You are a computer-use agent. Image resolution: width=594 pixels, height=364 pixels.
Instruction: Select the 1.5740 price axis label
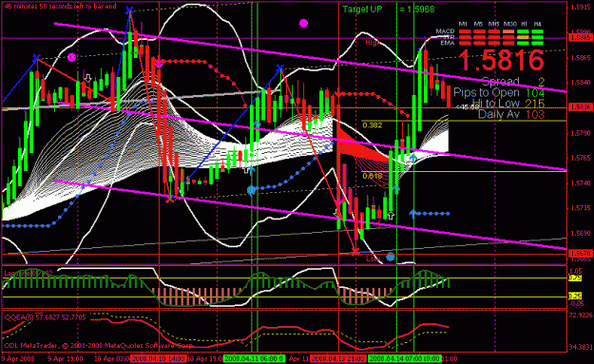pos(581,183)
